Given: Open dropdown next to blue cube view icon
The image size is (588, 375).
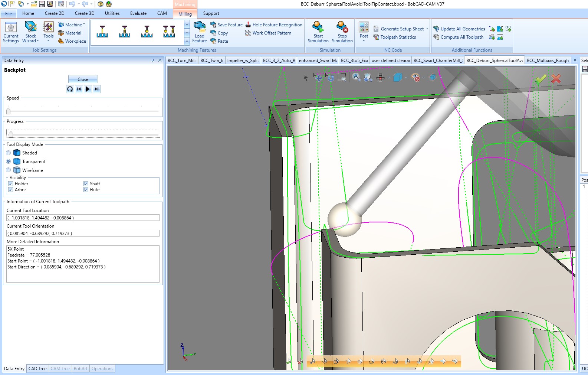Looking at the screenshot, I should point(406,78).
